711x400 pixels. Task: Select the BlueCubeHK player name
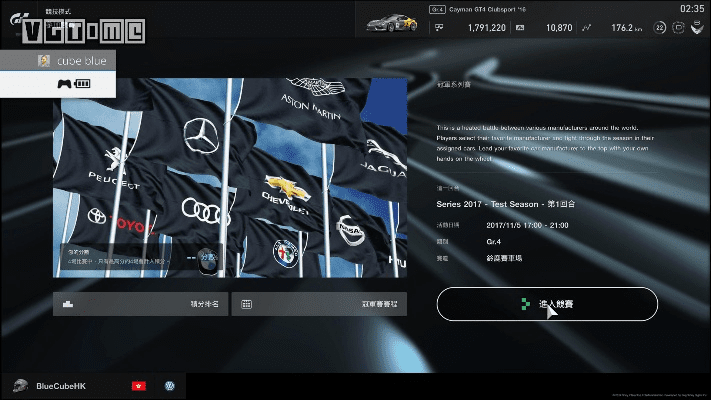pyautogui.click(x=62, y=386)
